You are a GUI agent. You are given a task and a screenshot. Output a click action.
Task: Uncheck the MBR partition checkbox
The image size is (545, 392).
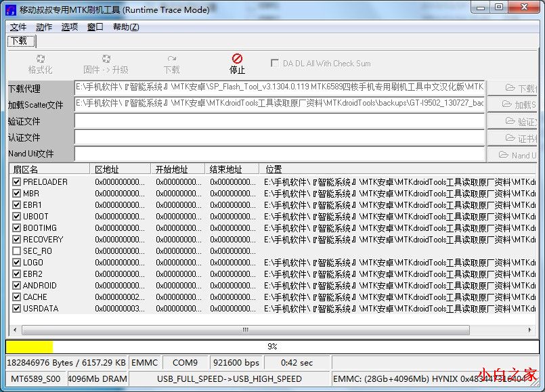16,193
